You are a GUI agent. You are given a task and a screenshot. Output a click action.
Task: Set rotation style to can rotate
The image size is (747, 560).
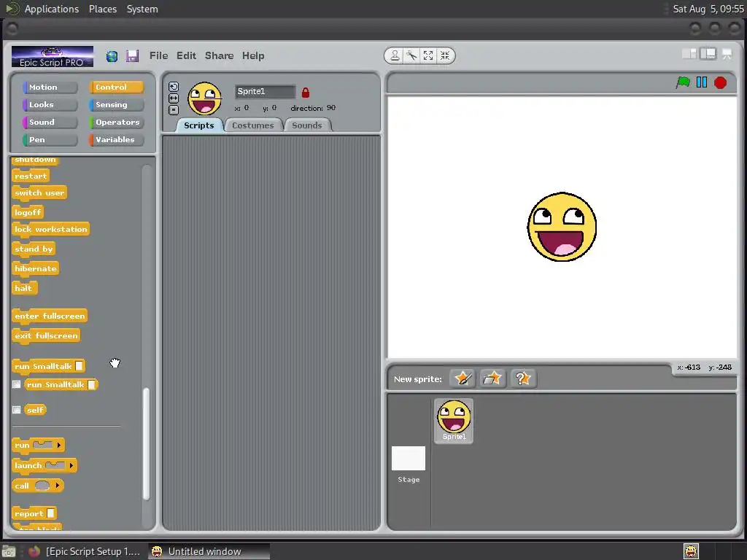174,87
